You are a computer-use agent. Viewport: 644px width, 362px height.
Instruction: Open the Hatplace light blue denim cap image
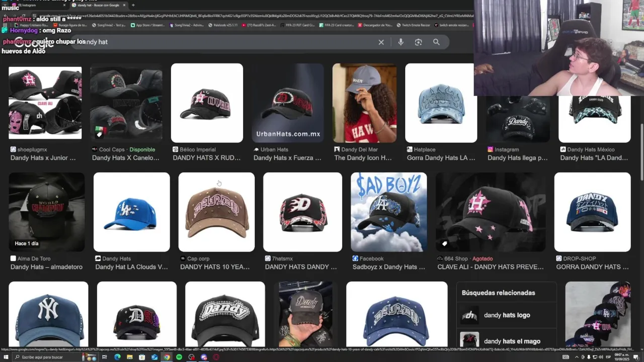point(441,103)
